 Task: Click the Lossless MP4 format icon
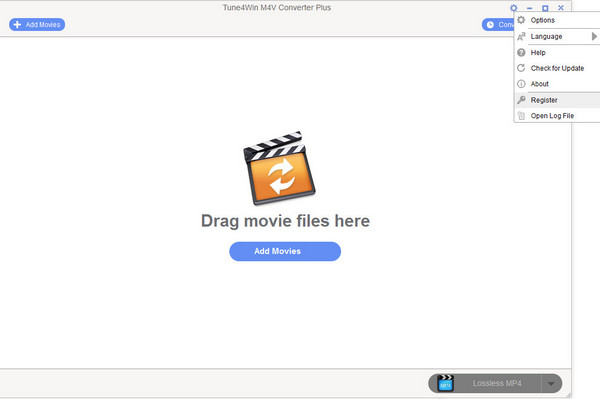pyautogui.click(x=445, y=383)
